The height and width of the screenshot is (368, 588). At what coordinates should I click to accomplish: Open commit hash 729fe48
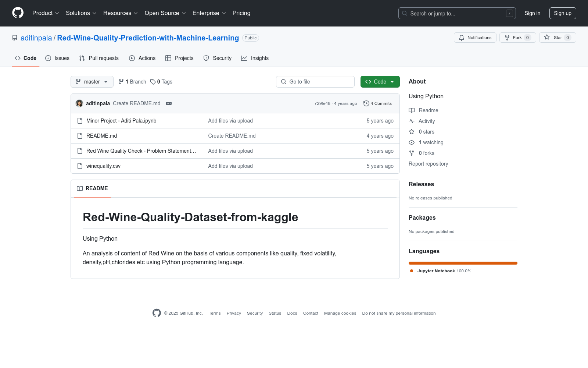pos(322,103)
